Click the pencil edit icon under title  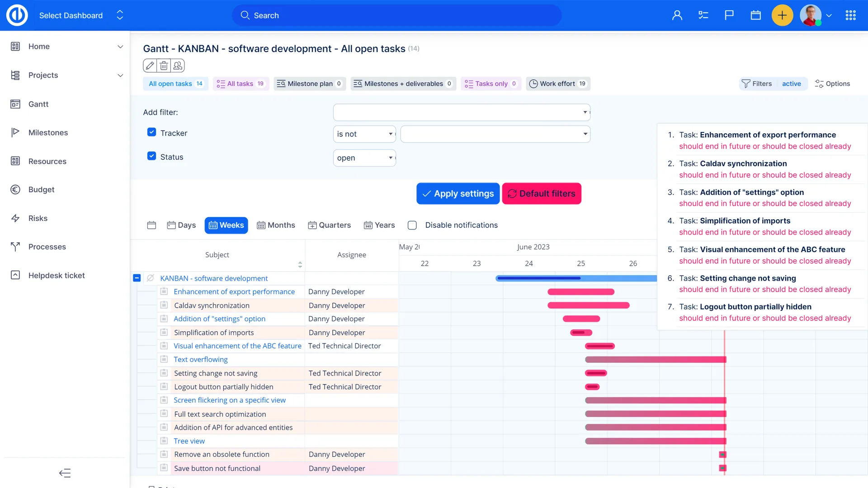pyautogui.click(x=150, y=66)
